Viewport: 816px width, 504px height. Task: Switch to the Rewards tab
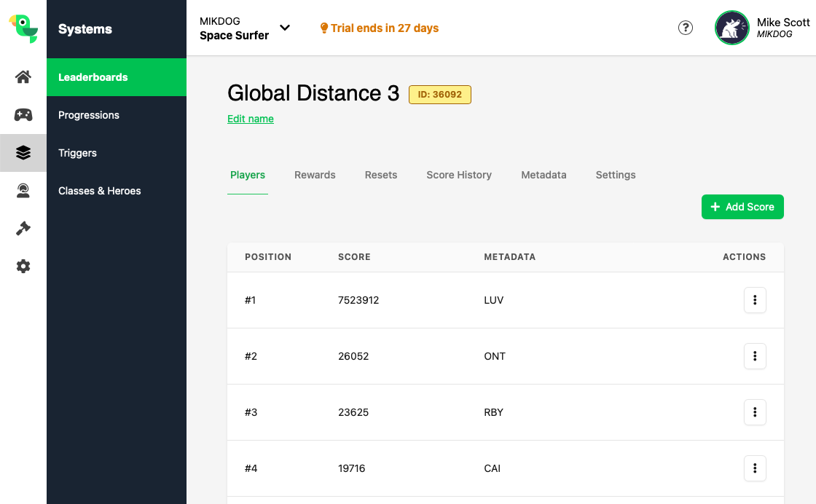(x=315, y=175)
